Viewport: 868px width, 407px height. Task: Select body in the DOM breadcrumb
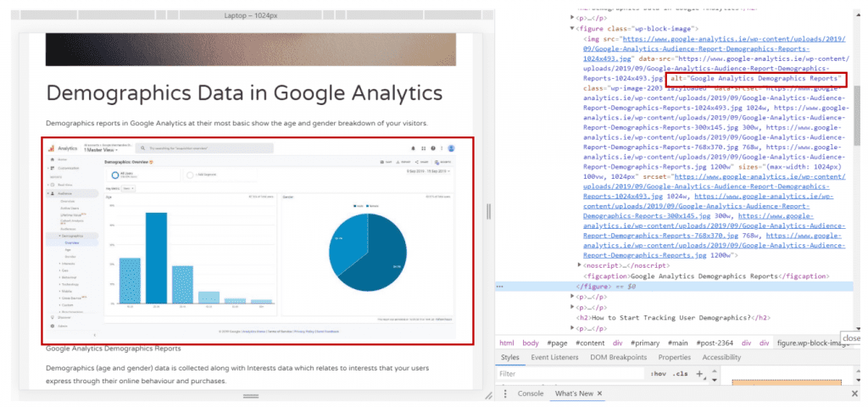531,343
